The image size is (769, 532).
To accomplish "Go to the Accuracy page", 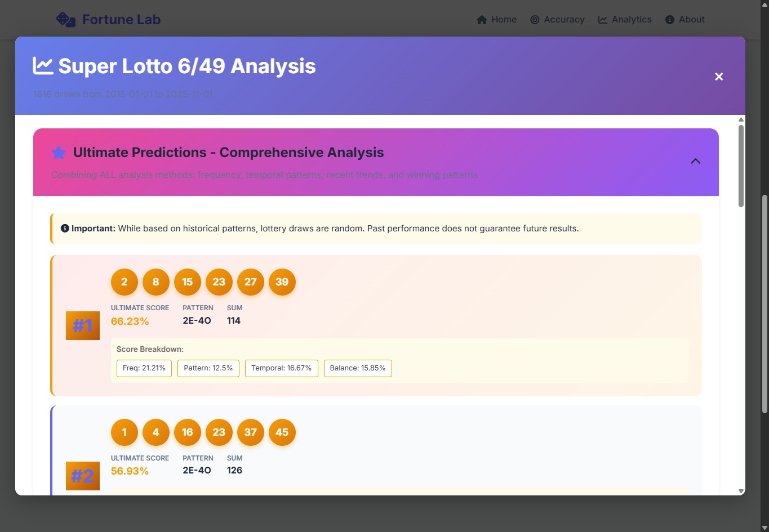I will (x=557, y=20).
